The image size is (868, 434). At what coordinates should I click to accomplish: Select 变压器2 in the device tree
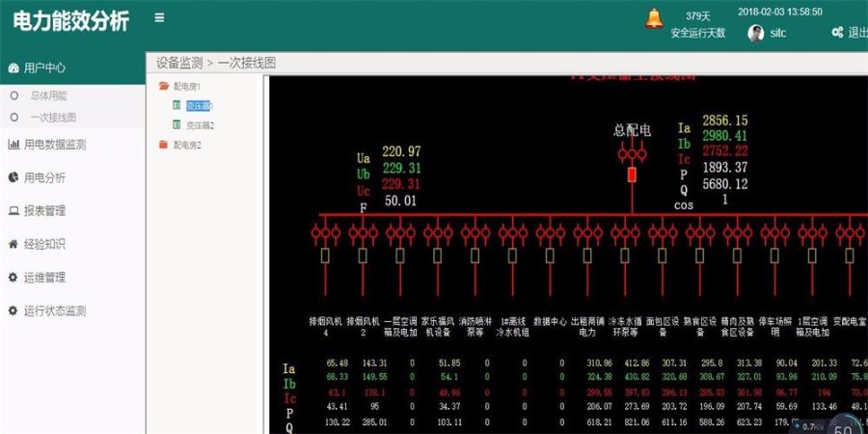pyautogui.click(x=200, y=125)
